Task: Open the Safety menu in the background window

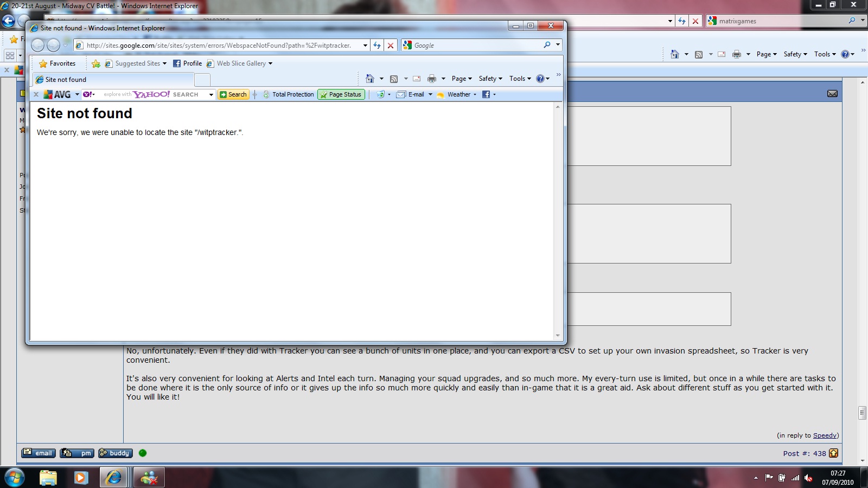Action: pos(795,54)
